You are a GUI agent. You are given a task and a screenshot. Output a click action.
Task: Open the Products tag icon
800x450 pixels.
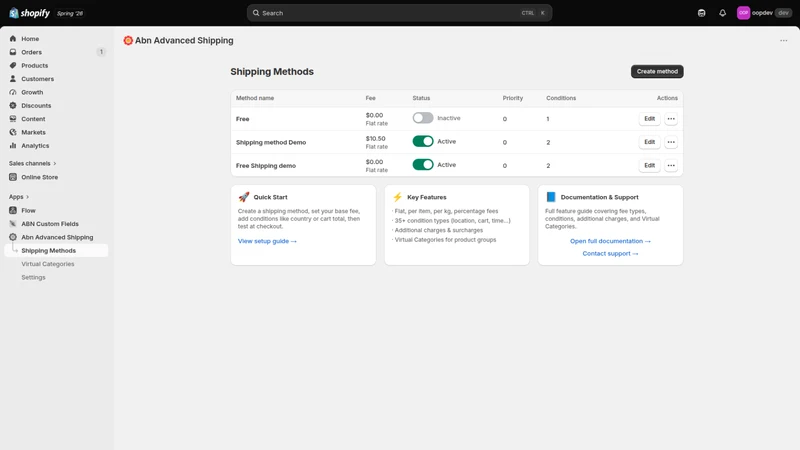pyautogui.click(x=13, y=65)
